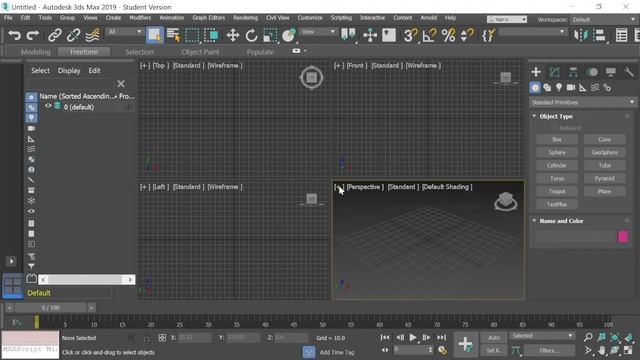Open the Standard Primitives dropdown
640x360 pixels.
point(582,102)
